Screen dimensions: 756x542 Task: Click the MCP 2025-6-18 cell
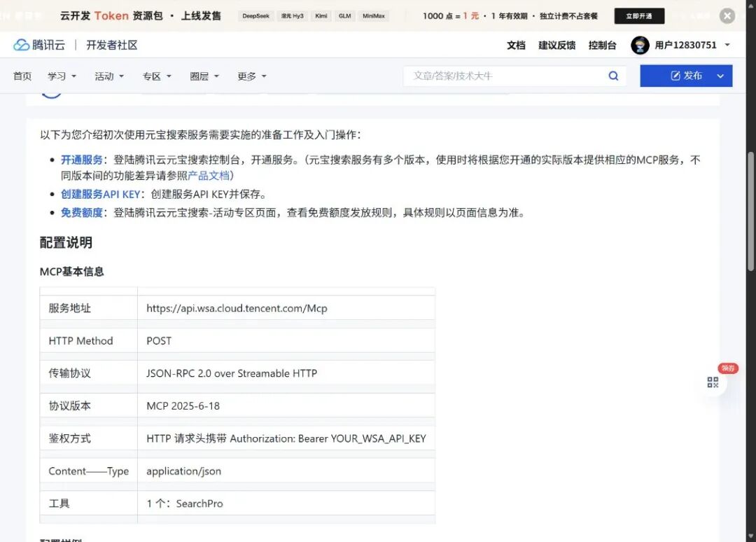(x=286, y=405)
